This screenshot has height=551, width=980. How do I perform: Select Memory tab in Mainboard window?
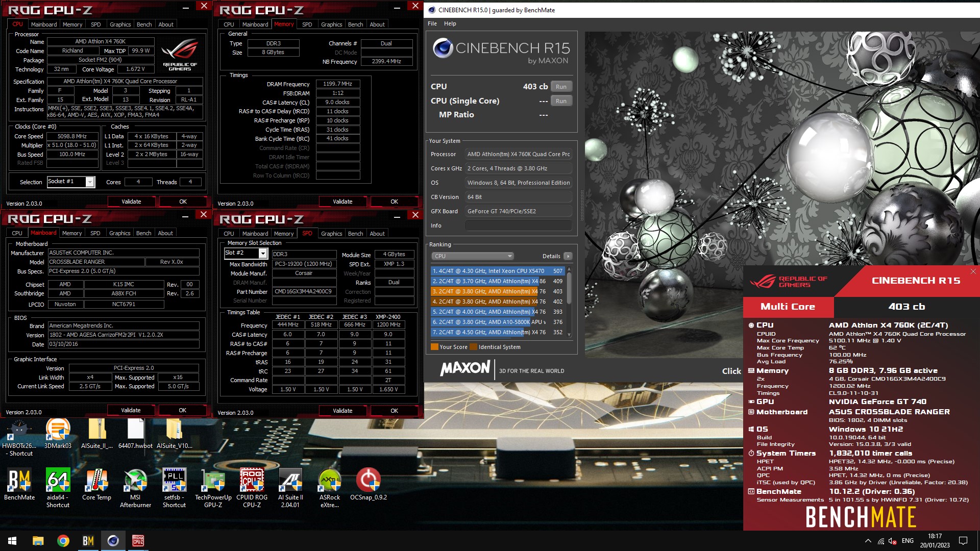click(72, 233)
